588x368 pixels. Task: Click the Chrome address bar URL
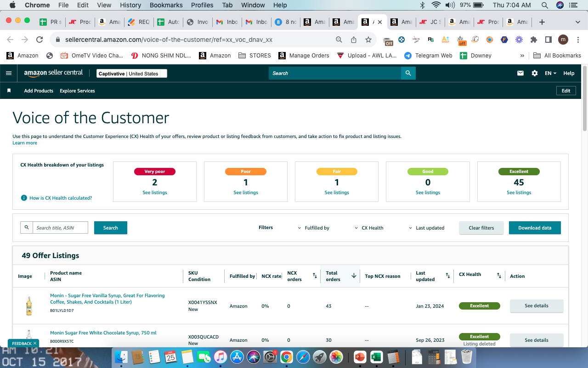[x=169, y=40]
